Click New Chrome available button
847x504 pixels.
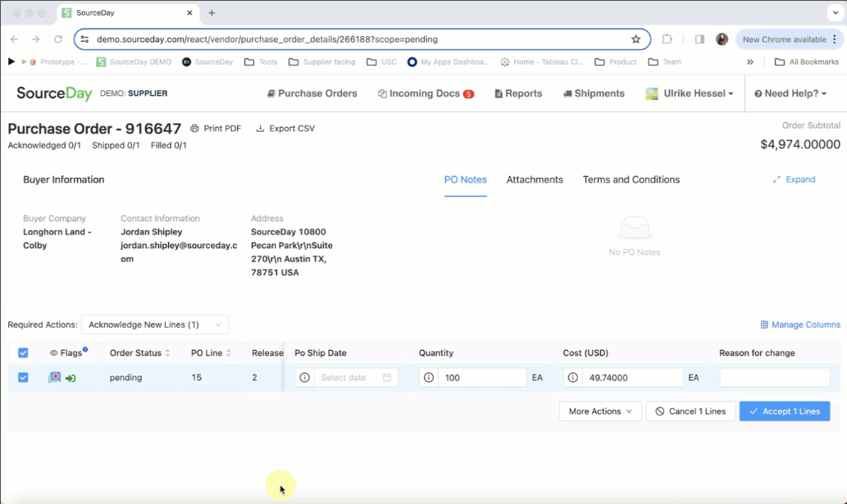click(x=785, y=39)
